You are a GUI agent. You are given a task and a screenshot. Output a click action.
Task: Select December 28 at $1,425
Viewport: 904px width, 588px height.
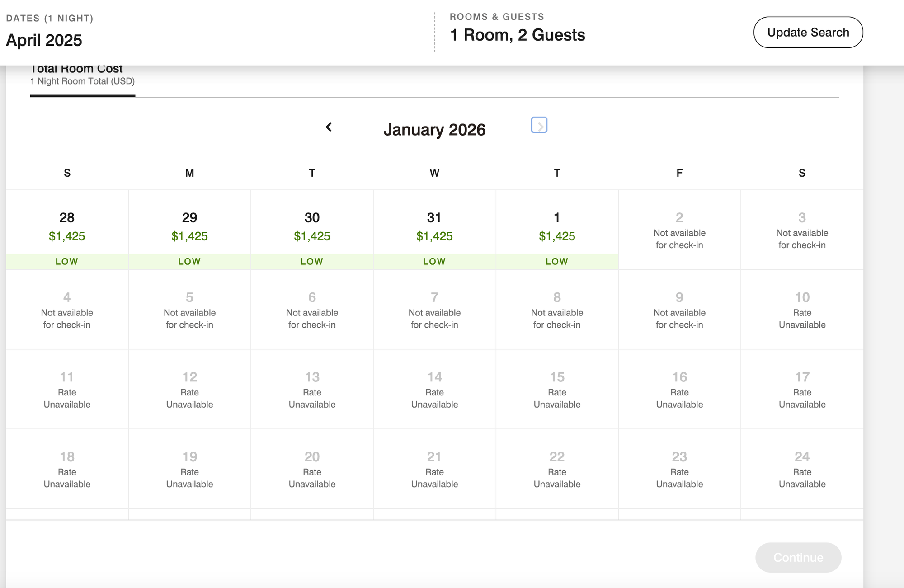(67, 230)
